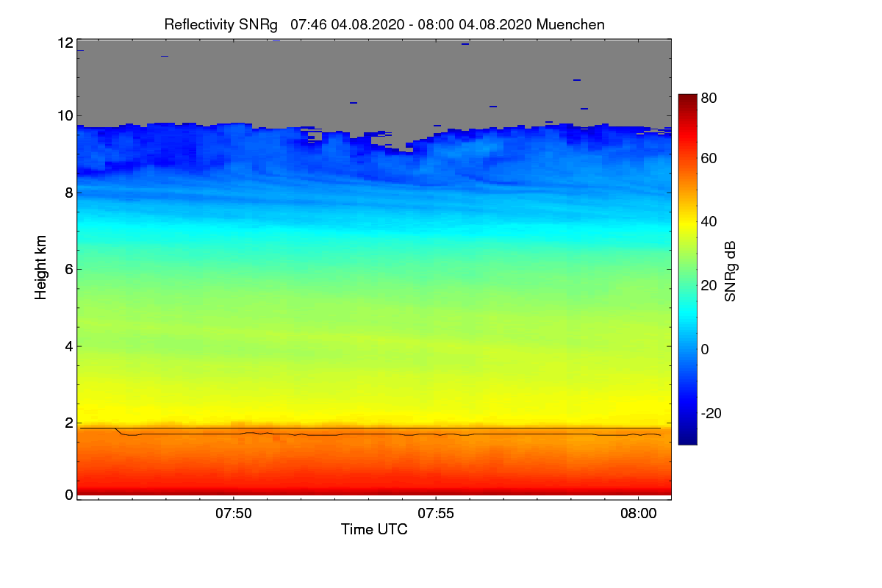Click the 07:50 time tick label
This screenshot has height=588, width=882.
tap(234, 513)
